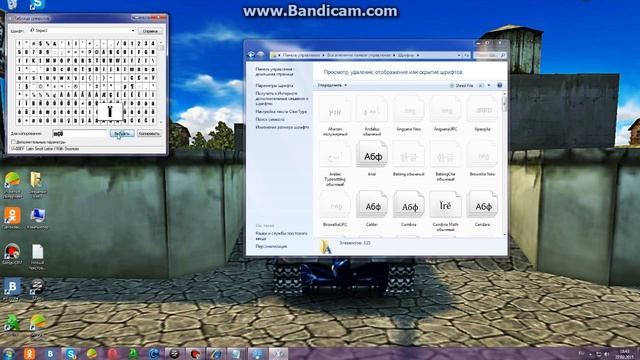
Task: Open the Find a character link
Action: (270, 119)
